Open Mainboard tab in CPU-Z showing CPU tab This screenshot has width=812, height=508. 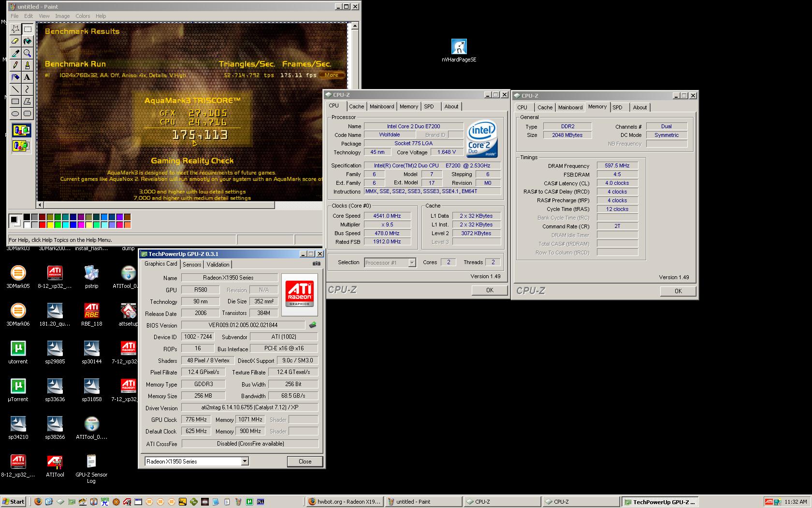[382, 106]
